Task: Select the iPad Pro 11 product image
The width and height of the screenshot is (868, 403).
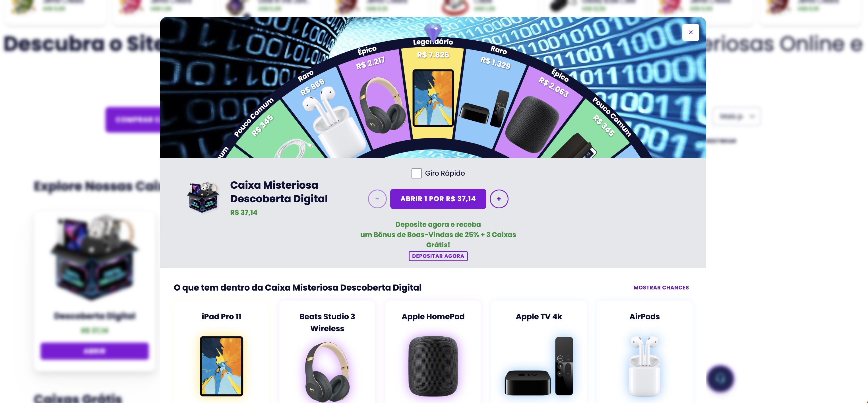Action: pos(221,366)
